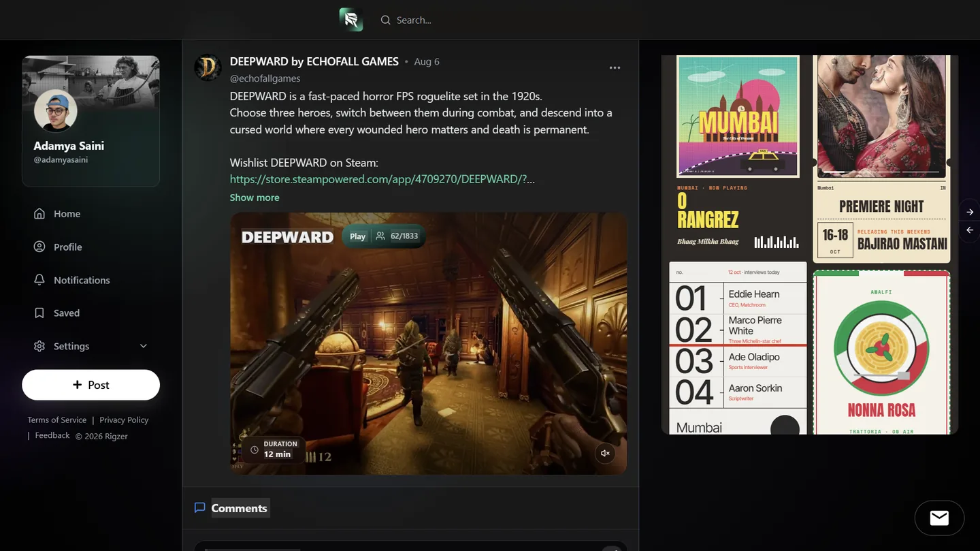Click the Feedback link in the footer
The image size is (980, 551).
click(x=52, y=435)
